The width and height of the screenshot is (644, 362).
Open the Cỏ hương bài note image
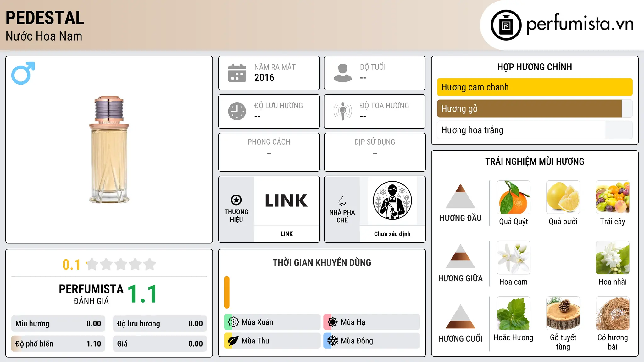[613, 313]
